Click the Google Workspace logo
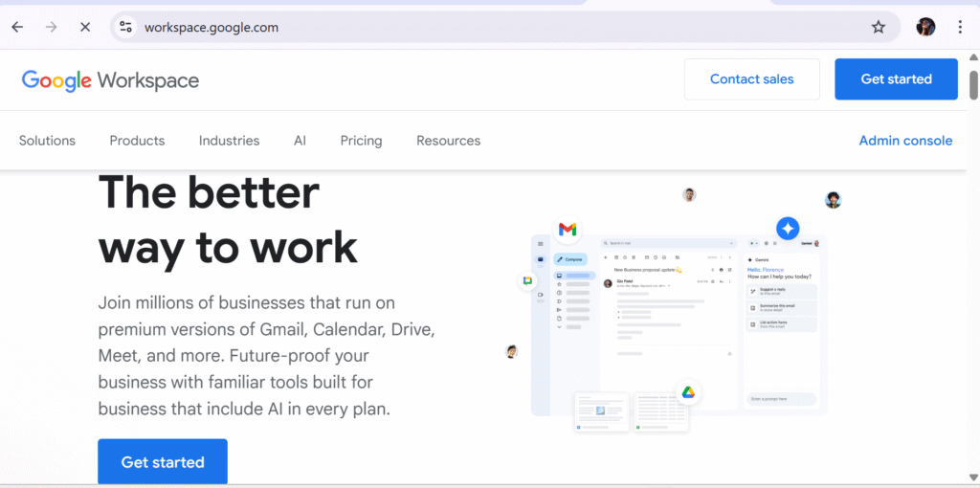Image resolution: width=980 pixels, height=488 pixels. pyautogui.click(x=111, y=80)
